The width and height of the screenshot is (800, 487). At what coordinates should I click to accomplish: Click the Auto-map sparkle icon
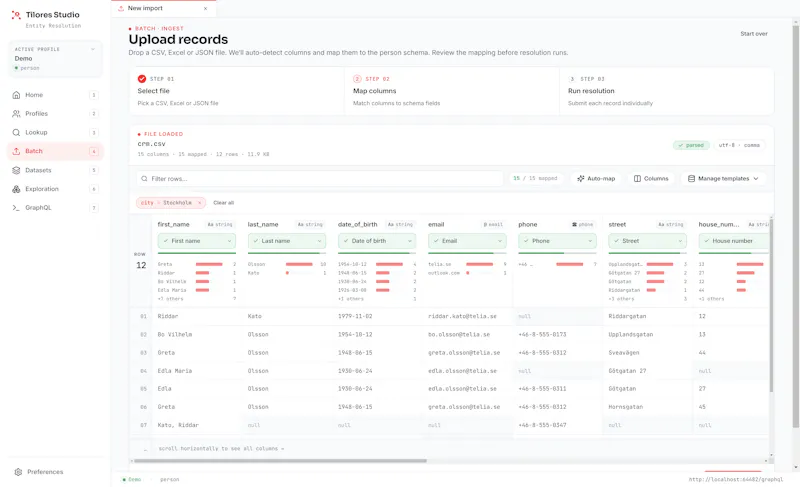[x=581, y=178]
